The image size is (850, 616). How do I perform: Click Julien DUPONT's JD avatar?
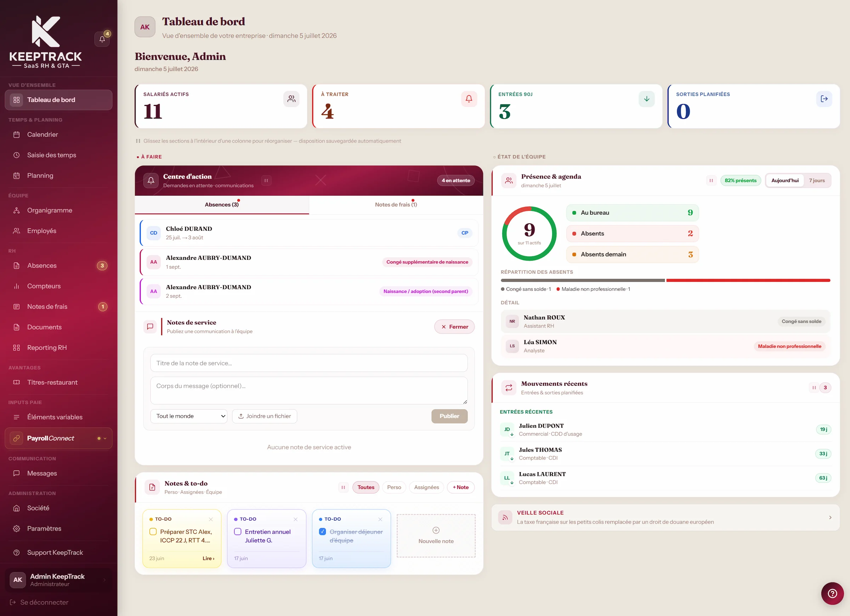click(x=507, y=429)
